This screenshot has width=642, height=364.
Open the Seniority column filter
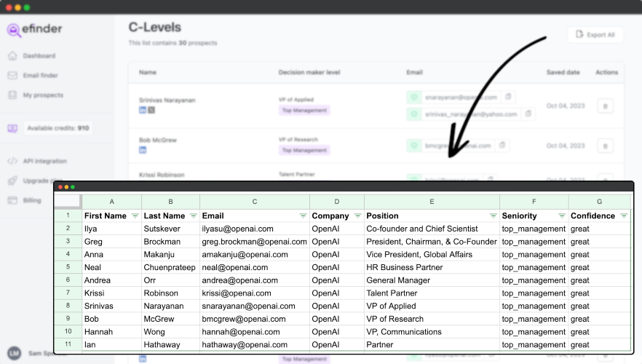pos(562,215)
